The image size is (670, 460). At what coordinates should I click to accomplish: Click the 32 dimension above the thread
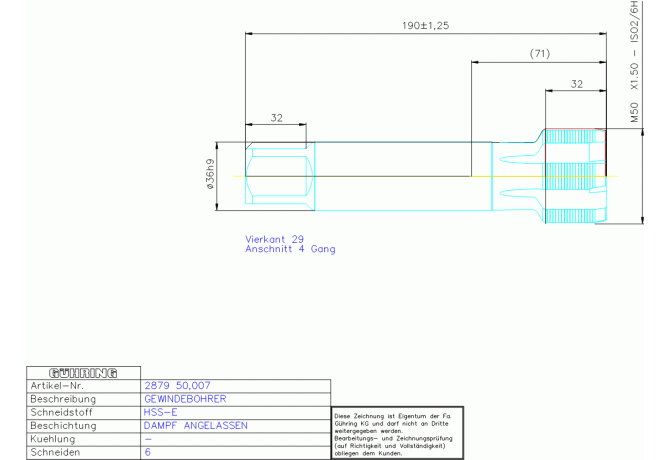[577, 84]
